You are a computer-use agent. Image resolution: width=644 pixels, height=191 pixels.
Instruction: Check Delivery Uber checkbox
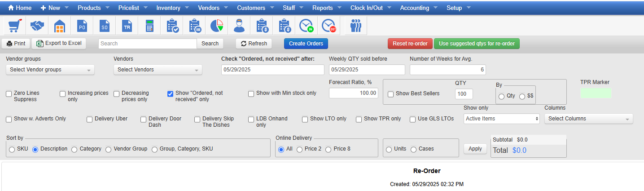tap(90, 120)
